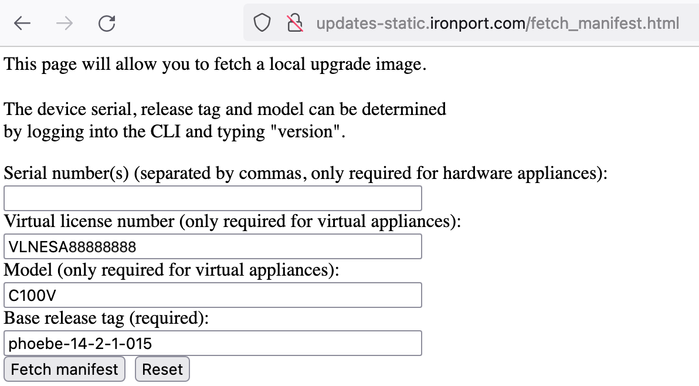Image resolution: width=699 pixels, height=386 pixels.
Task: Submit with the Fetch manifest button
Action: tap(64, 369)
